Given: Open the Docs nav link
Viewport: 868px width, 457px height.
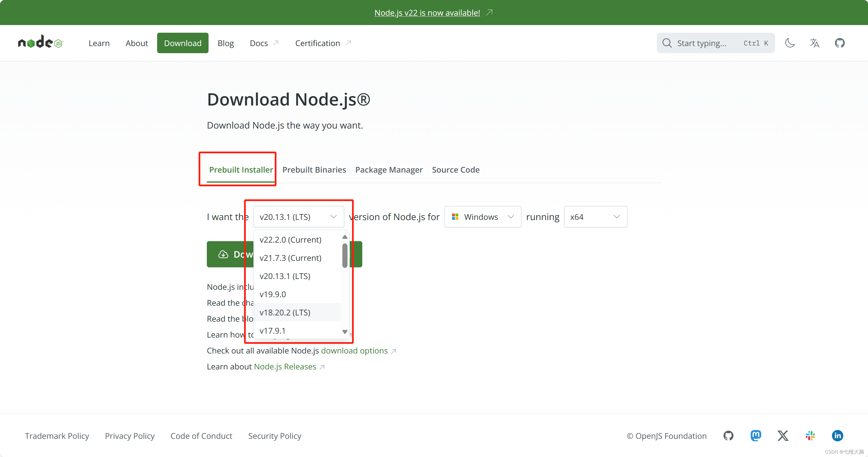Looking at the screenshot, I should click(x=264, y=43).
